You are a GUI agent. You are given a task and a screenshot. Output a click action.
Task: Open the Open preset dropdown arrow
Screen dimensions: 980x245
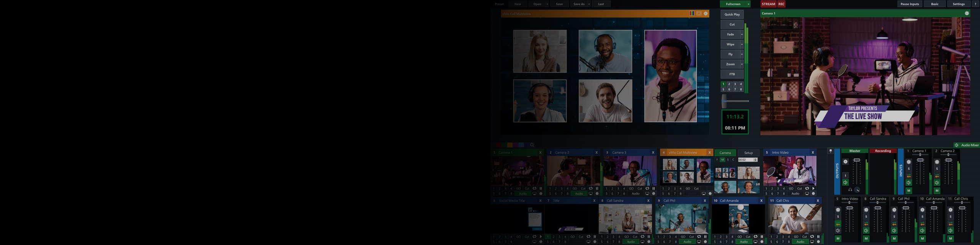point(547,4)
